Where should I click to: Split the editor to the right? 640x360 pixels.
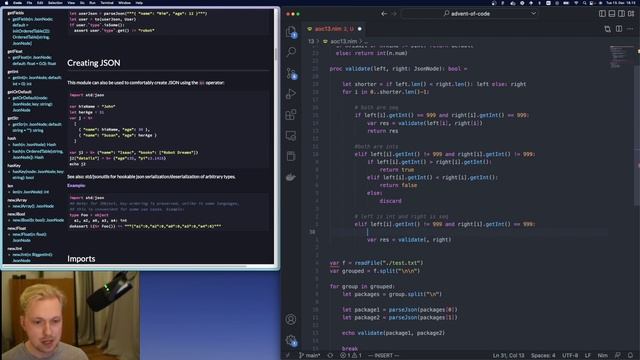pyautogui.click(x=619, y=29)
